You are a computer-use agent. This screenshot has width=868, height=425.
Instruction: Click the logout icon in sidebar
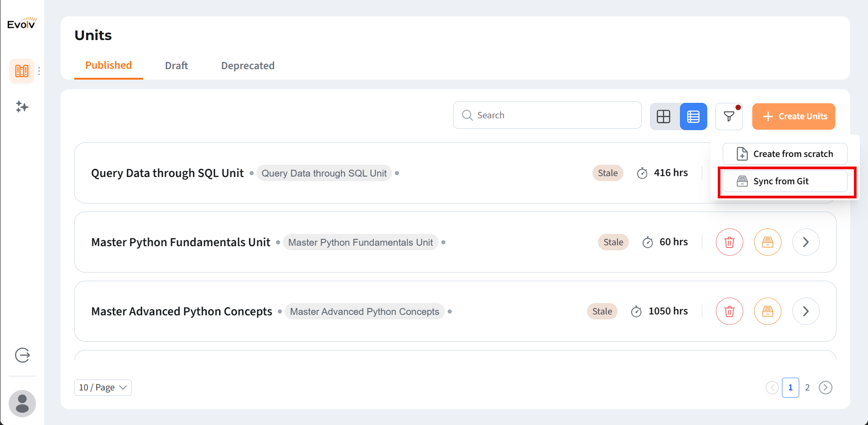click(22, 355)
